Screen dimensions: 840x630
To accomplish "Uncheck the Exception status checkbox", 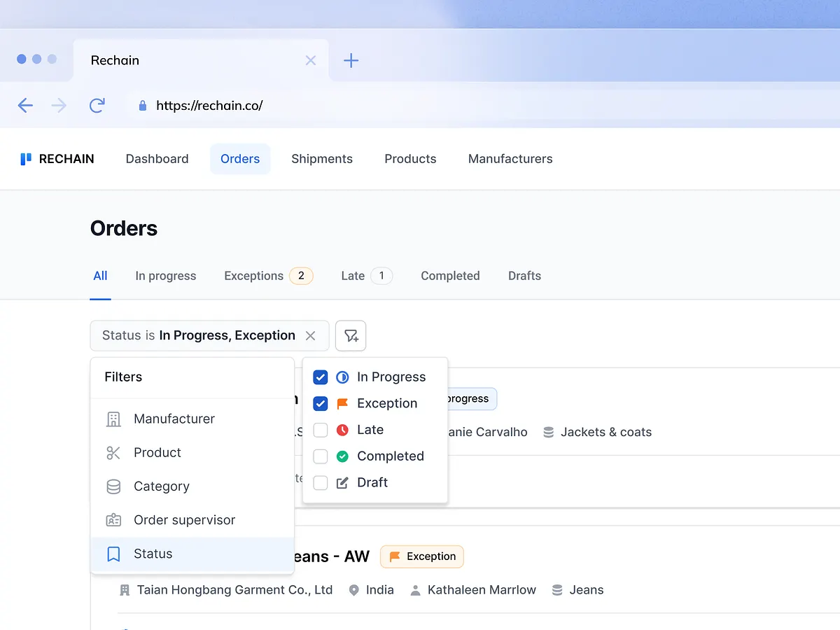I will pos(321,404).
